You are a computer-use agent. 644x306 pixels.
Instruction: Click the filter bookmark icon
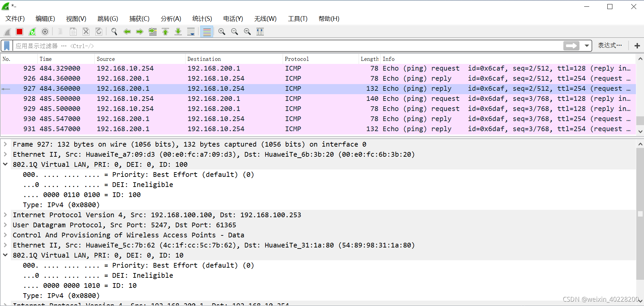[7, 46]
